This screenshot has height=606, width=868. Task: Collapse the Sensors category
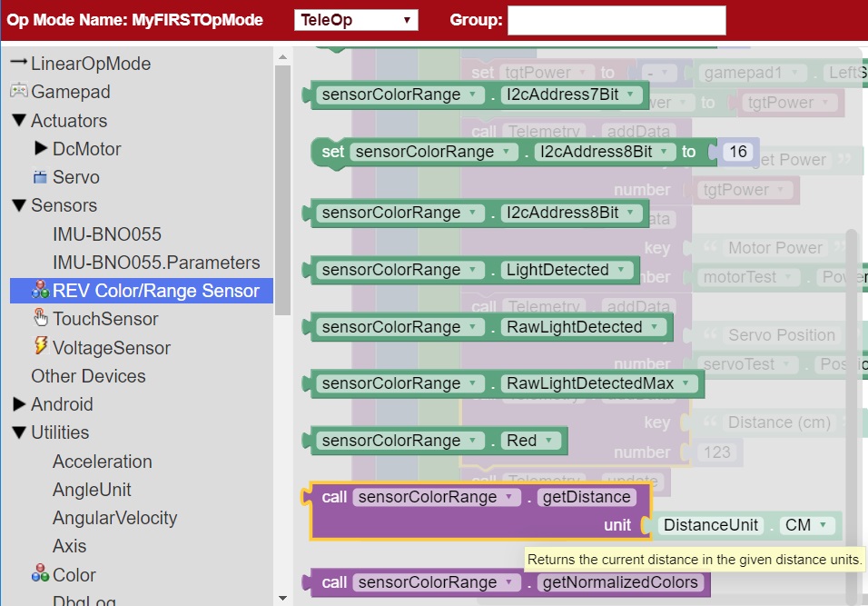click(x=21, y=205)
